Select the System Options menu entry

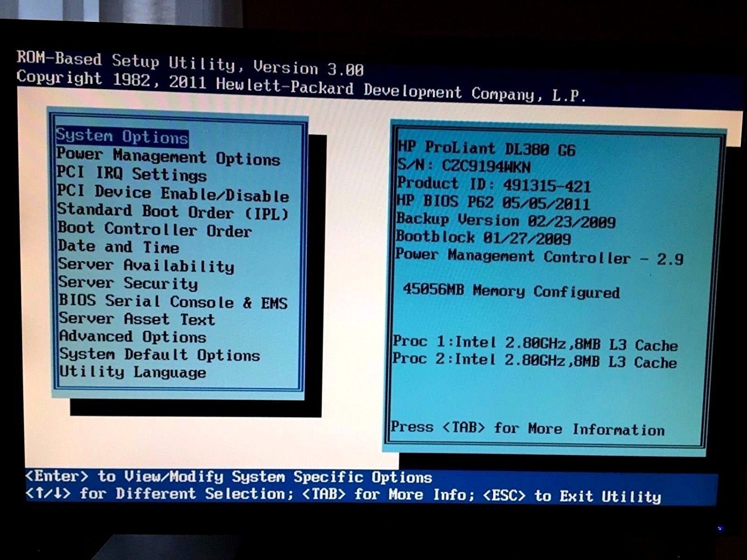[122, 136]
